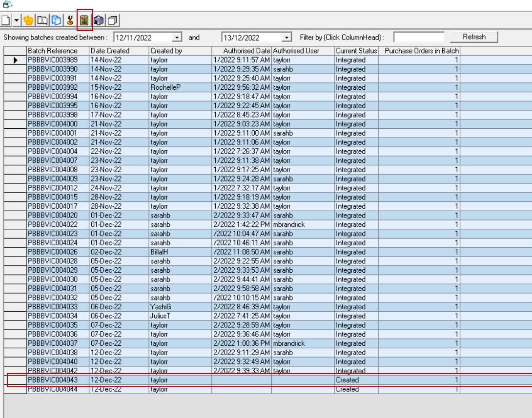Select batch PBBBVIC004038

coord(58,353)
